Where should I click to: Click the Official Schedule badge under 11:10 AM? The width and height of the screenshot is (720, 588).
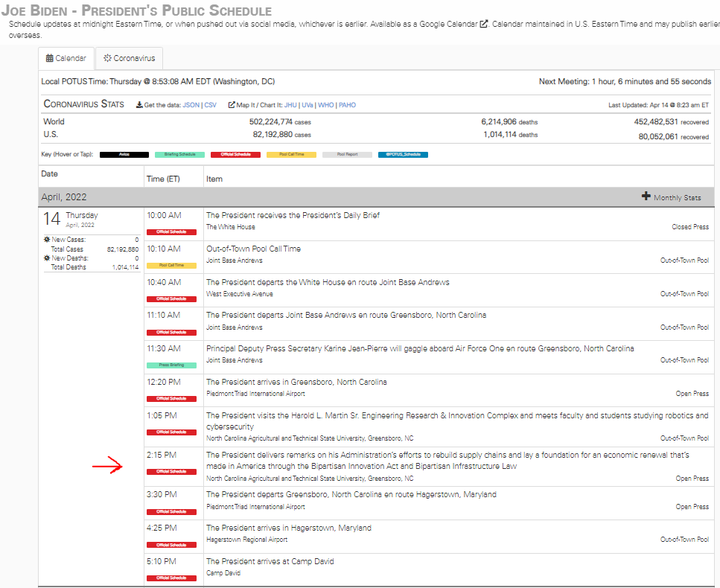pos(172,332)
